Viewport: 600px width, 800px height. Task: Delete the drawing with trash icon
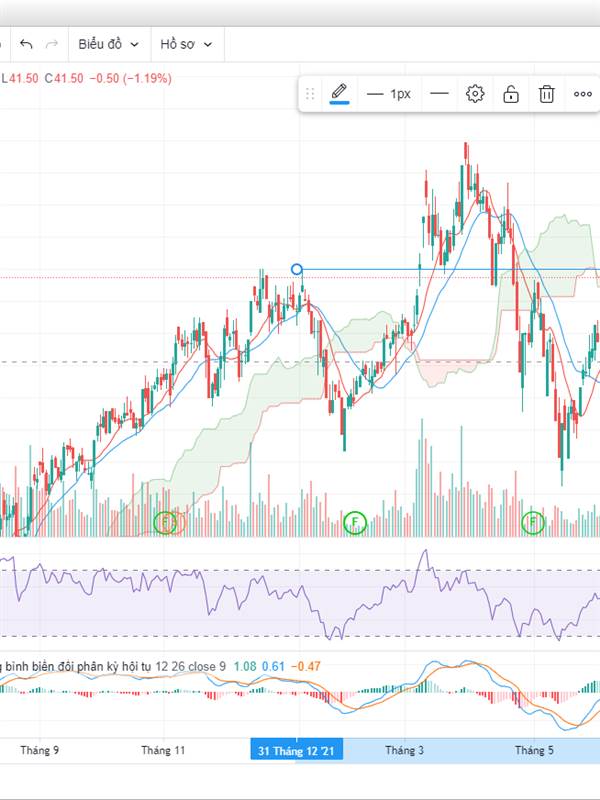click(x=546, y=94)
